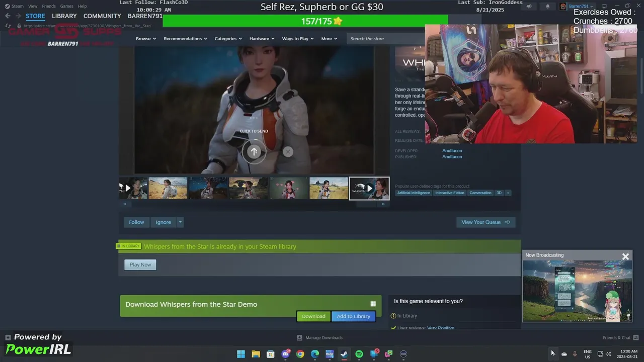The width and height of the screenshot is (644, 362).
Task: Click the Interactive Fiction tag
Action: 450,193
